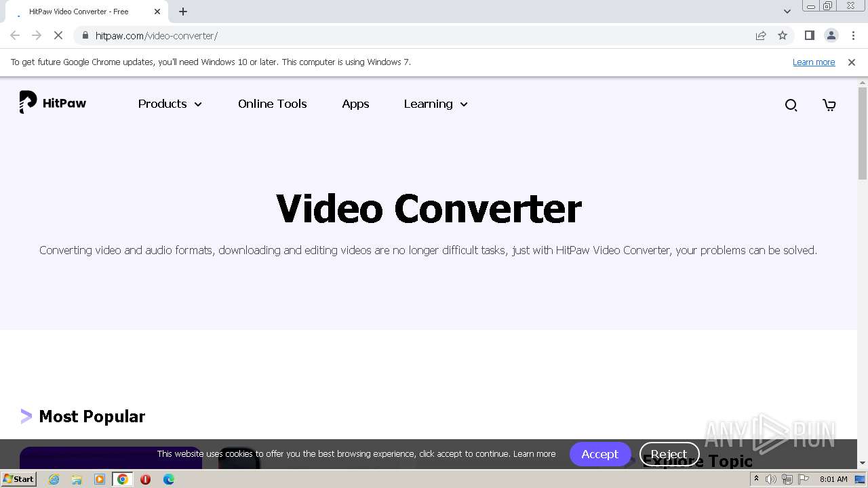Click the scrollbar down arrow
The image size is (868, 488).
pyautogui.click(x=863, y=463)
